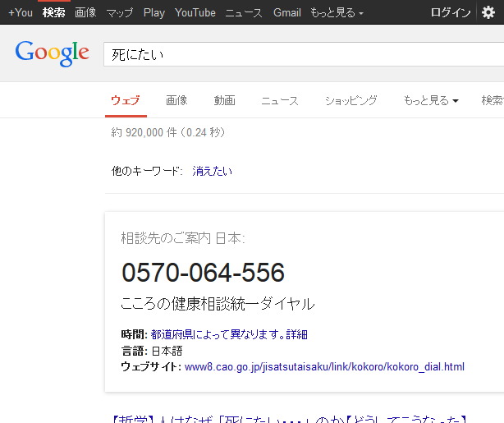Open the www8.cao.go.jp kokoro_dial website link
This screenshot has height=423, width=504.
pos(324,366)
